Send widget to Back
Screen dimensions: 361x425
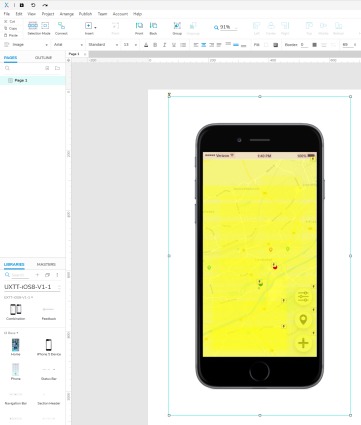click(153, 28)
